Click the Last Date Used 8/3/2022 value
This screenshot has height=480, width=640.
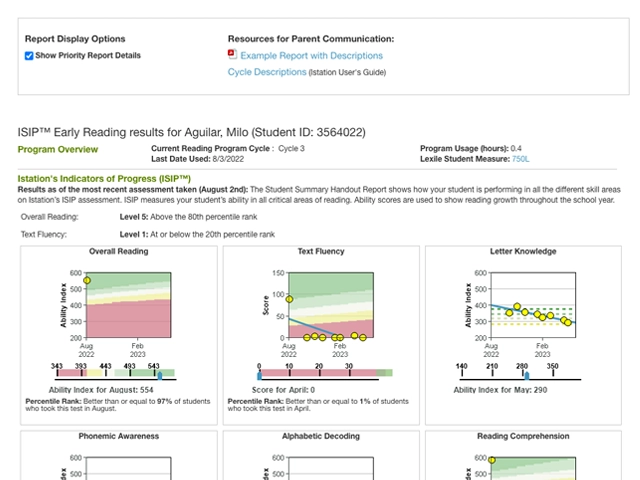pos(228,159)
